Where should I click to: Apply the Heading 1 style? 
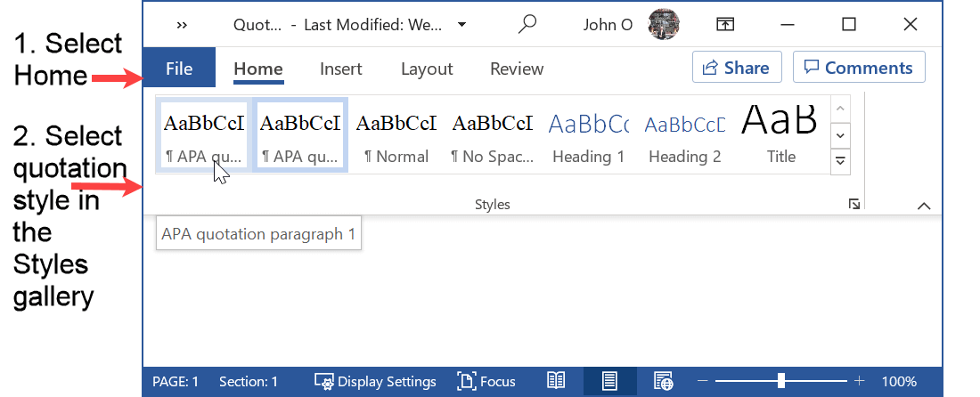click(x=588, y=134)
